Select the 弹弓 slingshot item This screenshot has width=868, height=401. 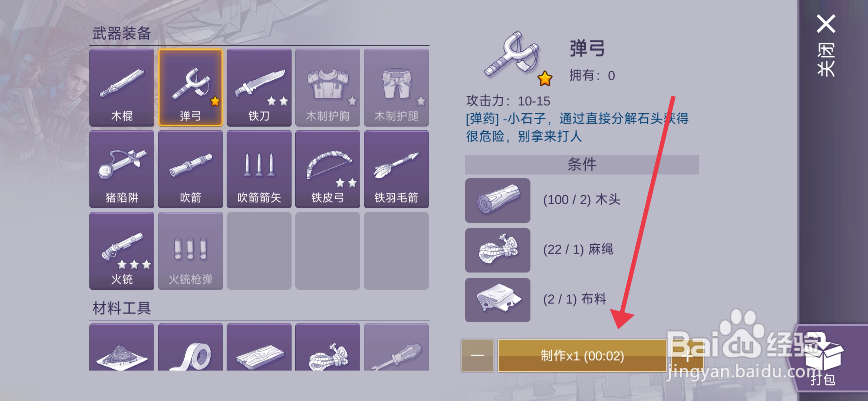click(190, 88)
